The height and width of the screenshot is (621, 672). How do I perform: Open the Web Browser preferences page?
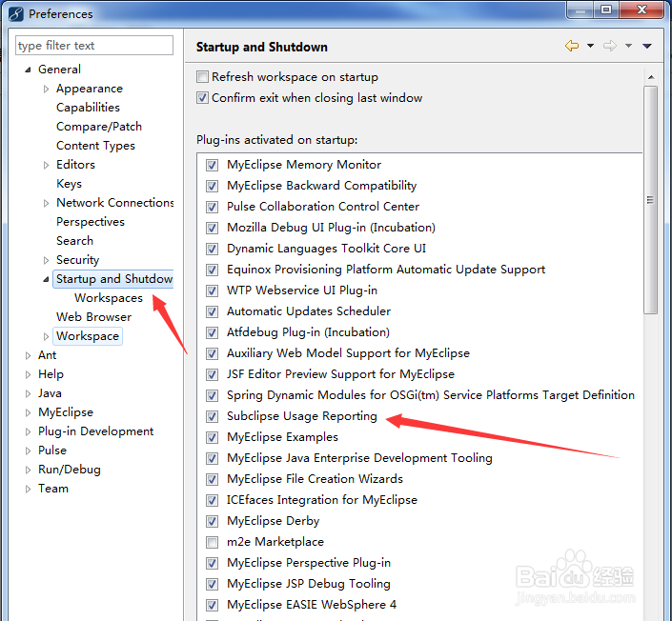93,317
